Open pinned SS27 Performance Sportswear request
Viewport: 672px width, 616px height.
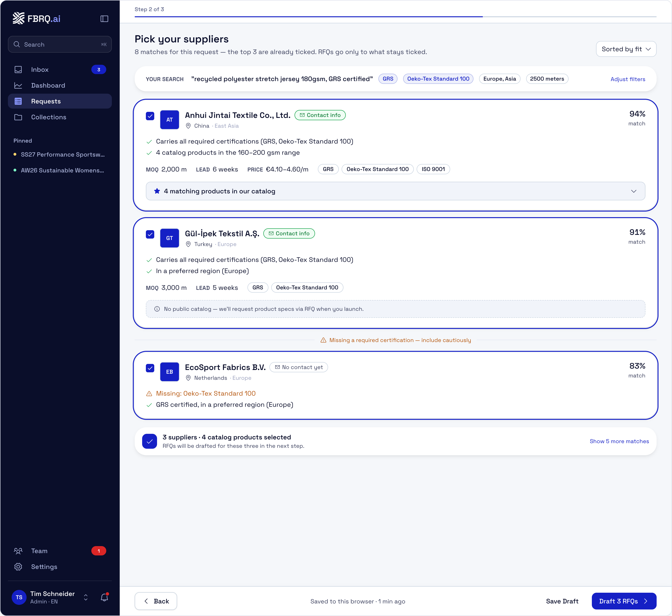pos(60,155)
